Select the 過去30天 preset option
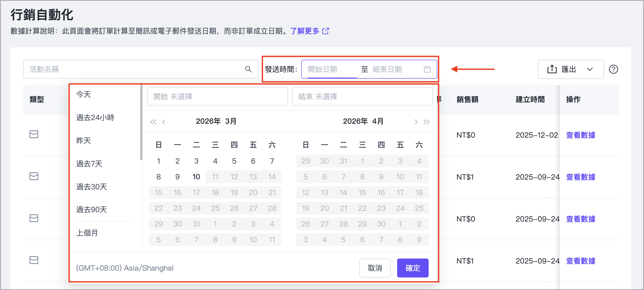This screenshot has width=644, height=290. tap(91, 186)
